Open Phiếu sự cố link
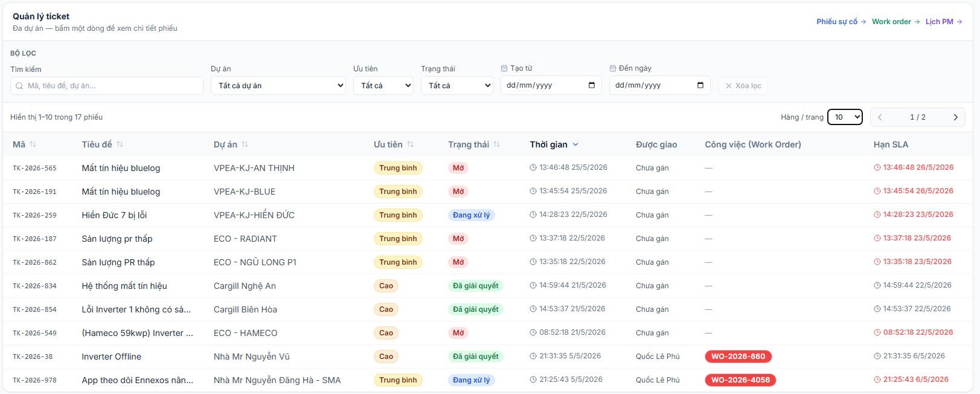The width and height of the screenshot is (980, 394). (x=841, y=22)
